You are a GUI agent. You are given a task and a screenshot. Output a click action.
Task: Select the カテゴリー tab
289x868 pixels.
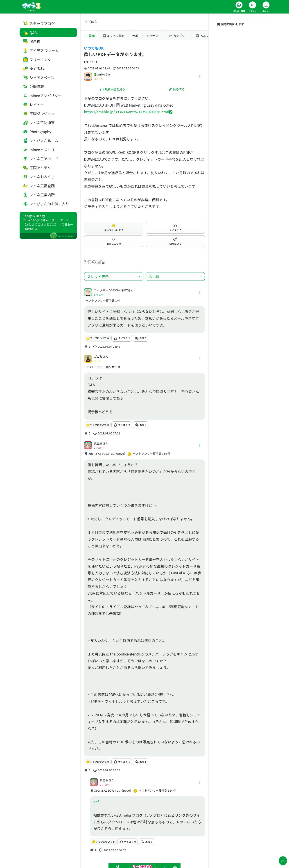tap(178, 36)
